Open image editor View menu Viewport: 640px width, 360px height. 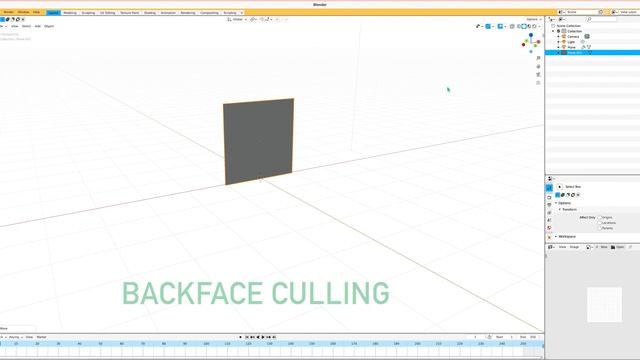coord(562,247)
